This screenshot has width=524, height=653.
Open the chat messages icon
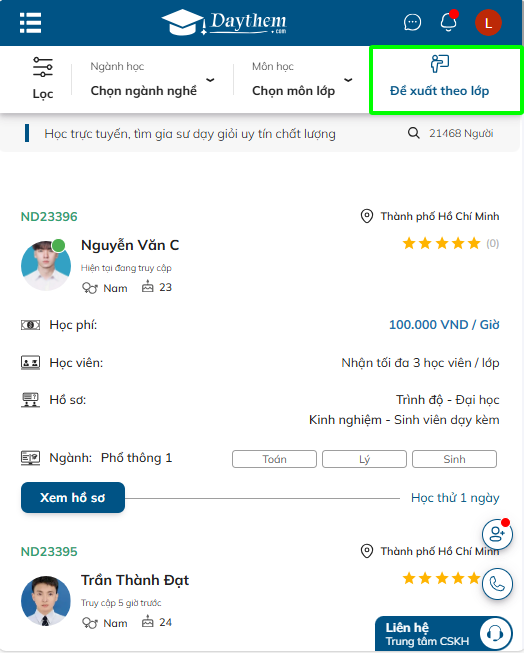pyautogui.click(x=412, y=22)
